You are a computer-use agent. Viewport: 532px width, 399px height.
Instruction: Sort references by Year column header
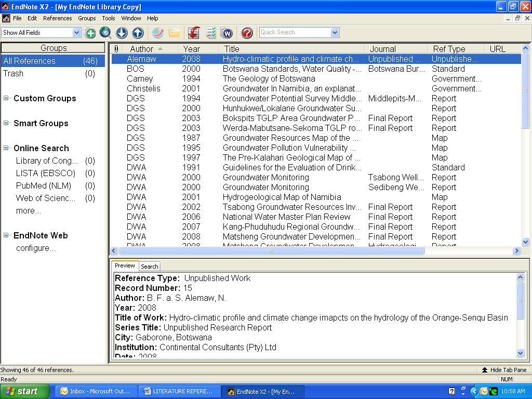point(191,49)
